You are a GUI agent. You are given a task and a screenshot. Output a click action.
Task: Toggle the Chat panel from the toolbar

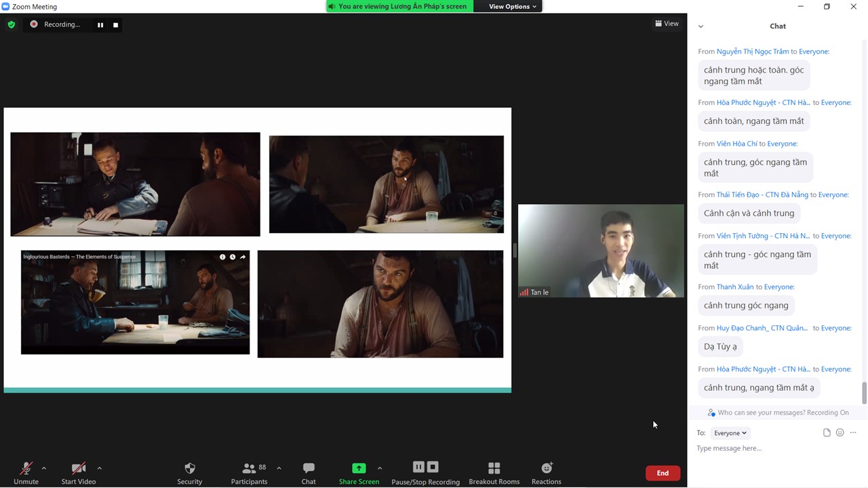[309, 472]
